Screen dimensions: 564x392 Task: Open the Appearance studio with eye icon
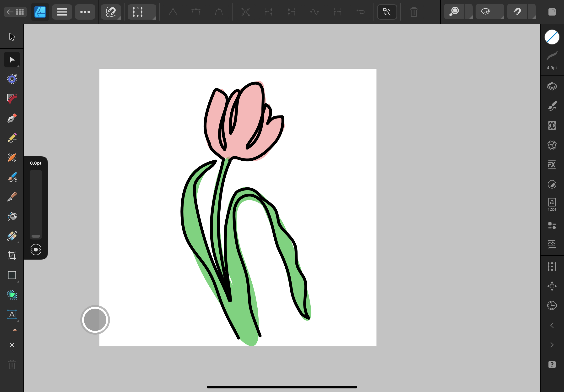[x=552, y=125]
